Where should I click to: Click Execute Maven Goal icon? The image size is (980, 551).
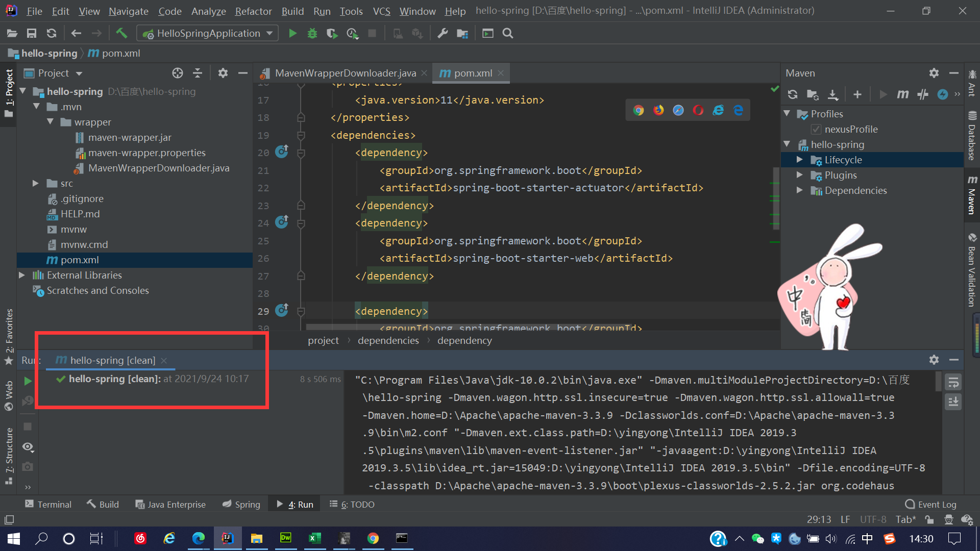(x=902, y=94)
